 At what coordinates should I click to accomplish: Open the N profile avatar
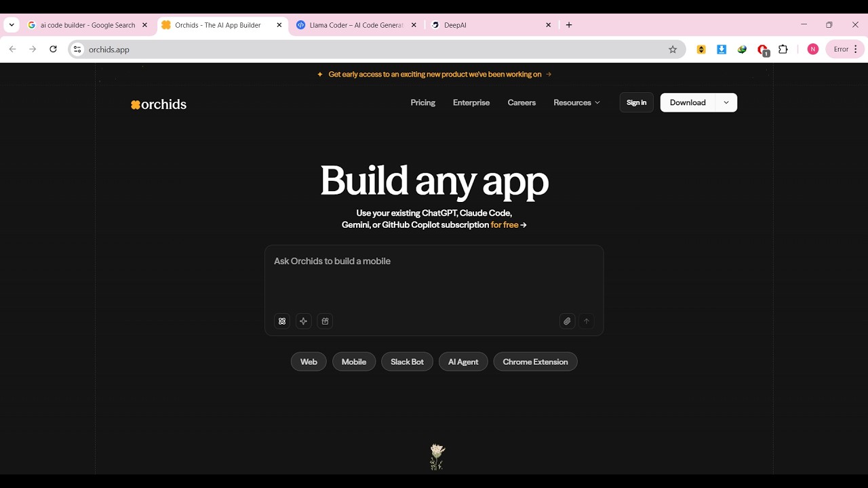coord(813,49)
